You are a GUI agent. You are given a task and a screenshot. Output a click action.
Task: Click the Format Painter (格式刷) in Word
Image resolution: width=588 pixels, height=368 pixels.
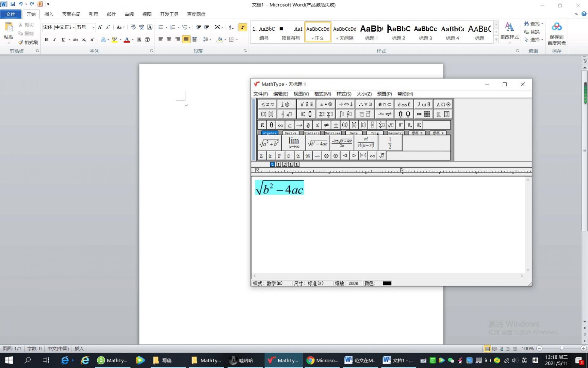pyautogui.click(x=28, y=42)
